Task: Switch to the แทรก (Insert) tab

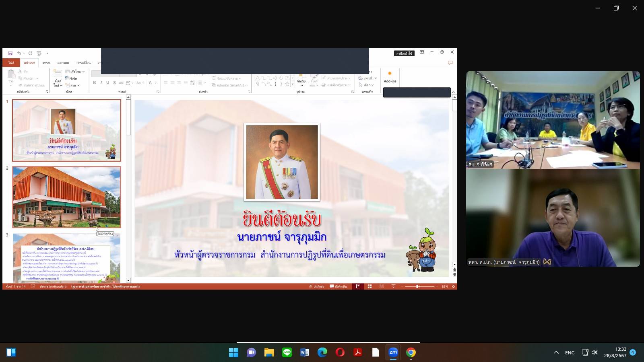Action: tap(46, 63)
